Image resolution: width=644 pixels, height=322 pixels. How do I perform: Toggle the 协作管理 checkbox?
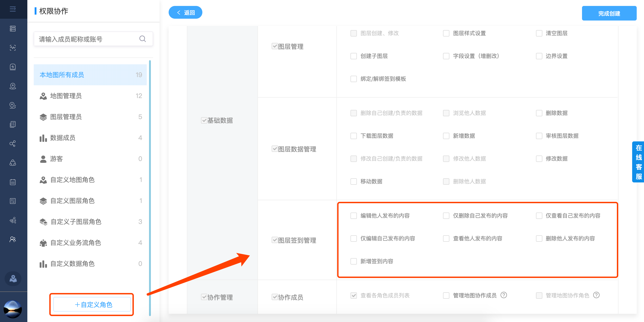tap(204, 297)
